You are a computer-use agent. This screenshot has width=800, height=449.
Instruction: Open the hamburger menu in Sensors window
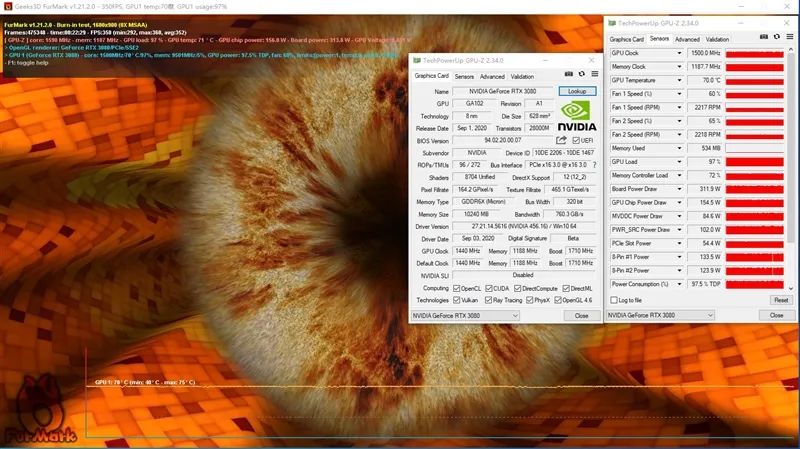[790, 37]
